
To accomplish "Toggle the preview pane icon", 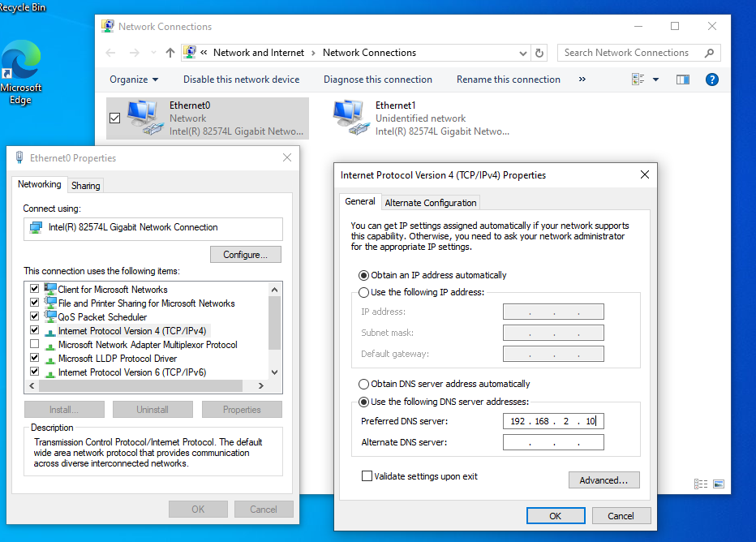I will click(x=682, y=80).
